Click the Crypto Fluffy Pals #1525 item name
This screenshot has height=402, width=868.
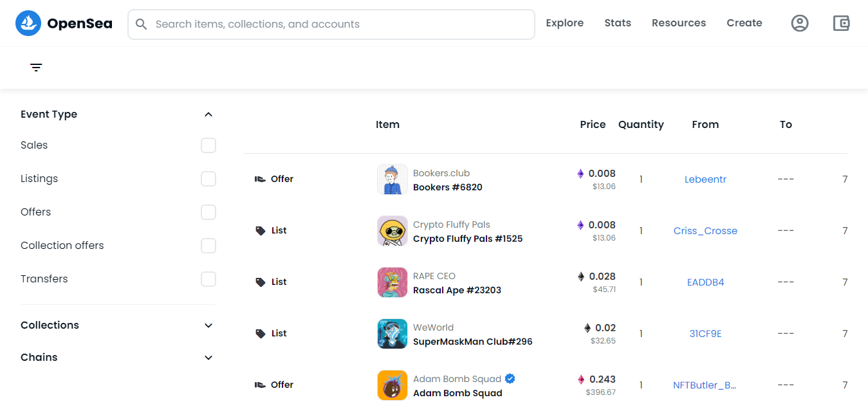point(468,239)
